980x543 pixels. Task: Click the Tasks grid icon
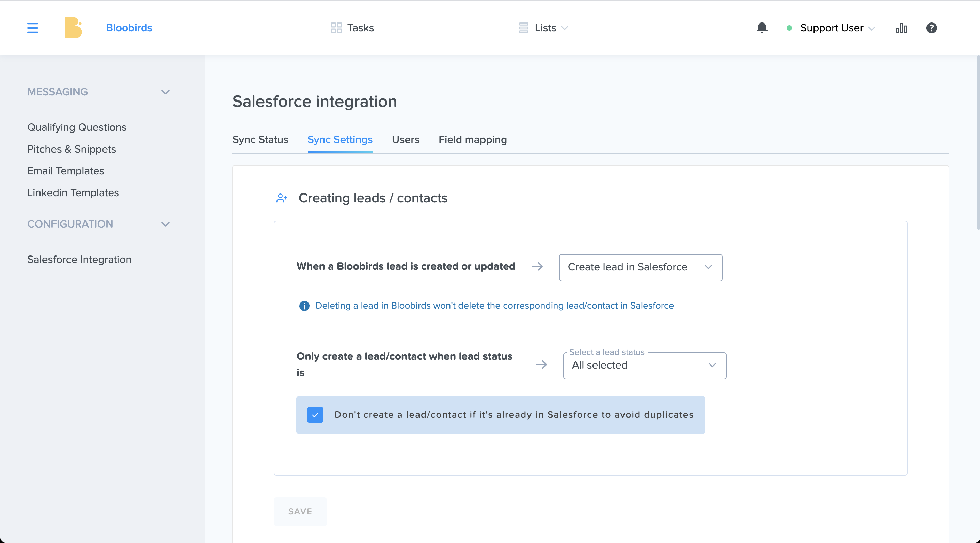click(336, 28)
